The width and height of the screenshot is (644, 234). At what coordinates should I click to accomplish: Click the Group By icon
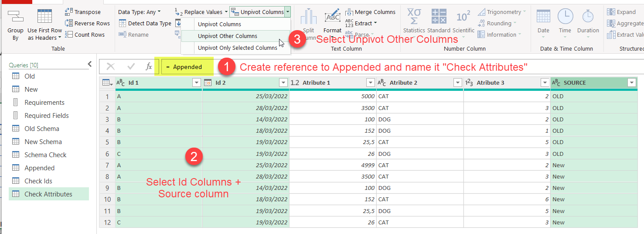tap(15, 17)
